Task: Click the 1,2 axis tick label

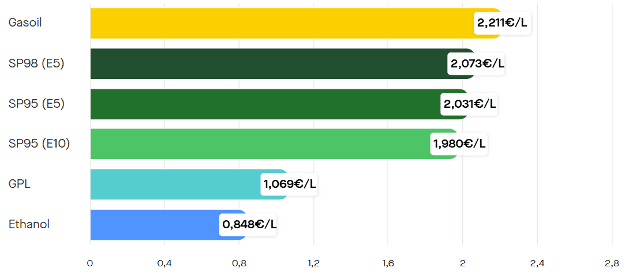Action: (x=314, y=263)
